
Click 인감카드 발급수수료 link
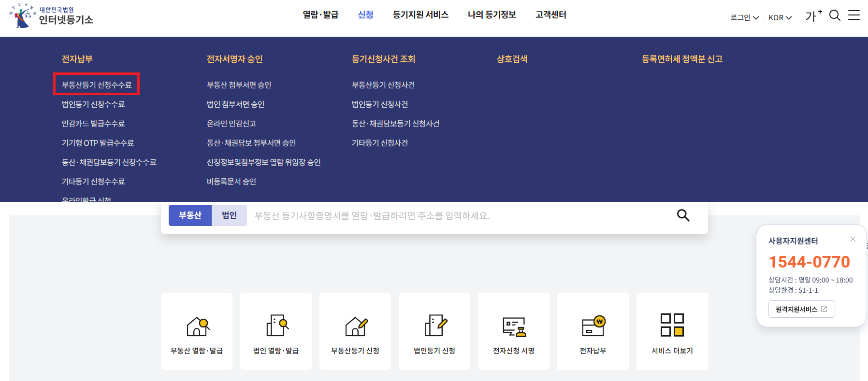click(x=93, y=124)
